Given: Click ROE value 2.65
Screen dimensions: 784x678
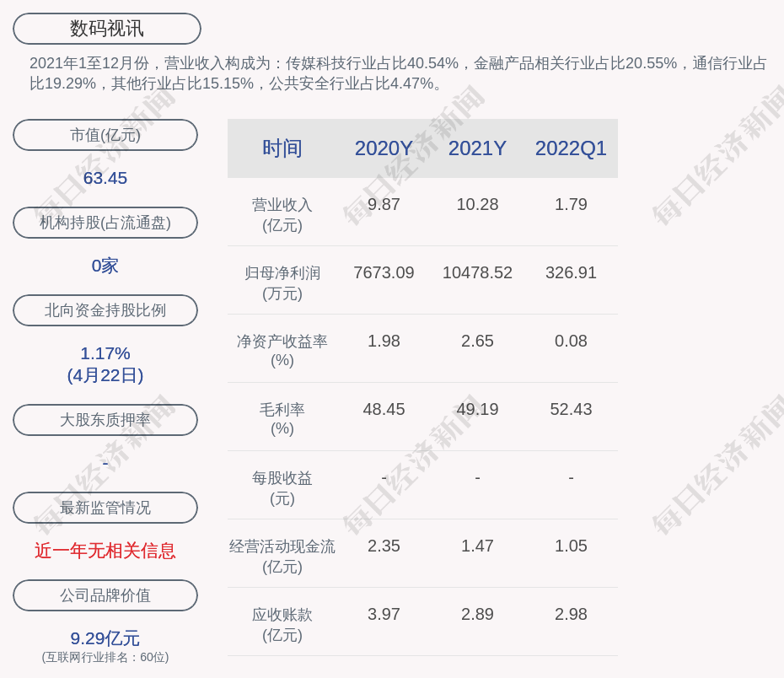Looking at the screenshot, I should (477, 341).
